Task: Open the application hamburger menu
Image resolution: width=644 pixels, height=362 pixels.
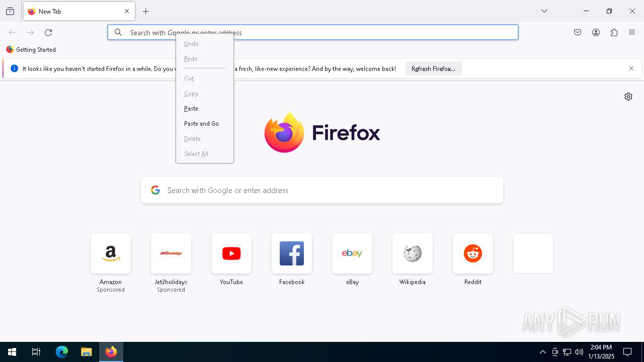Action: (632, 32)
